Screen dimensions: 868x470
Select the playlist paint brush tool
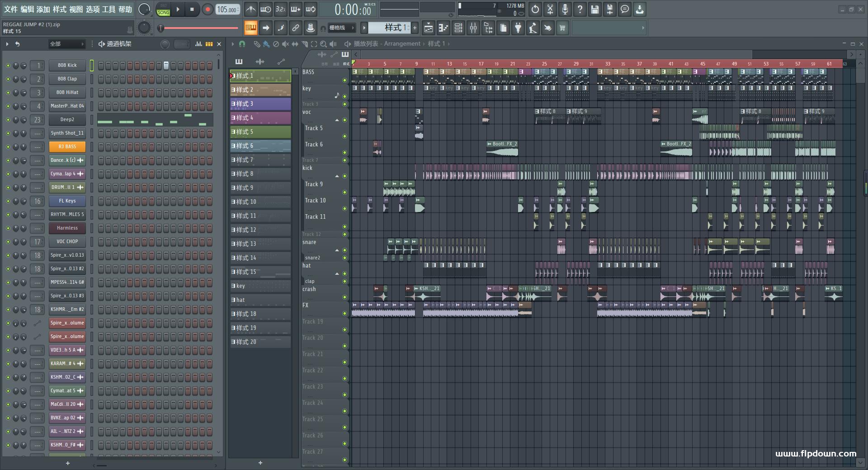pos(266,44)
